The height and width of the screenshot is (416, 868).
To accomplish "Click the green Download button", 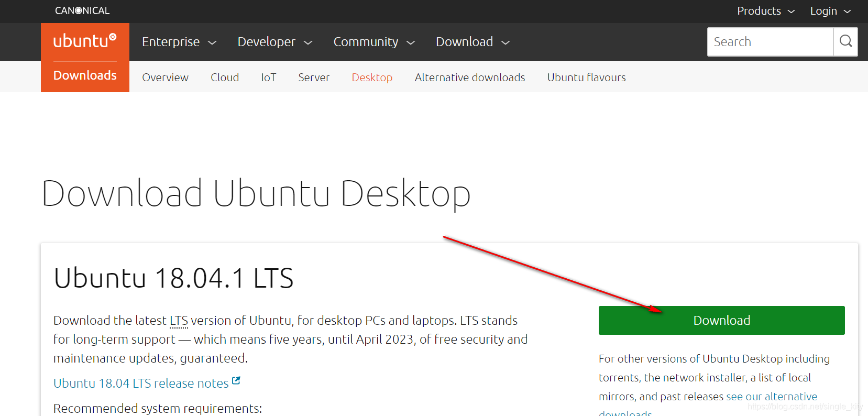I will (721, 320).
